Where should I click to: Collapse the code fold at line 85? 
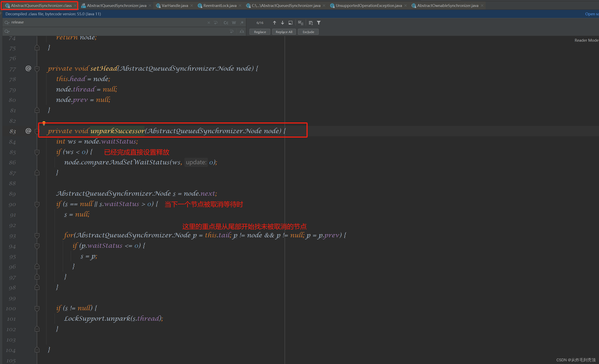[37, 152]
